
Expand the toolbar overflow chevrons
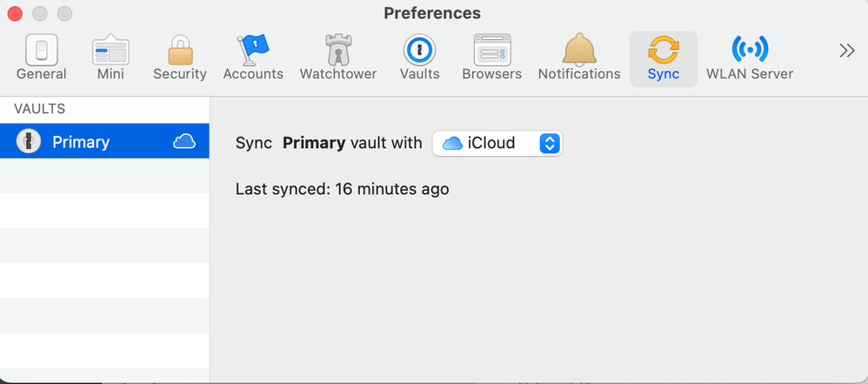(x=847, y=51)
